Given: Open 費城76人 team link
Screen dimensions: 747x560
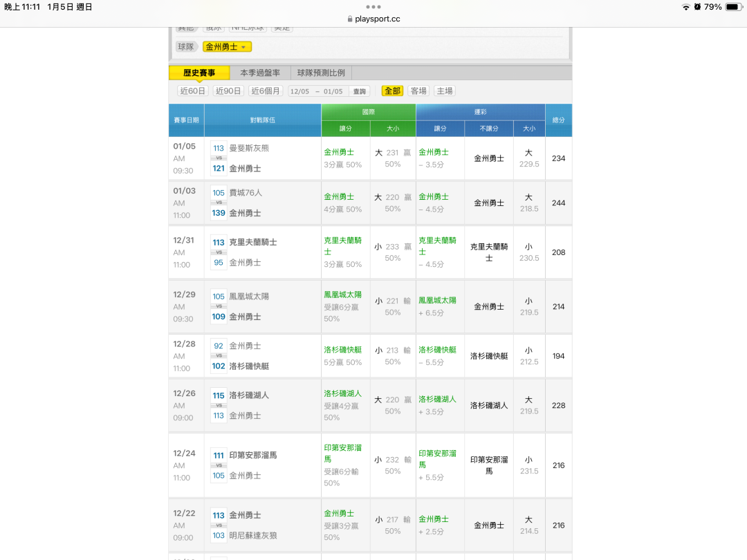Looking at the screenshot, I should (246, 193).
